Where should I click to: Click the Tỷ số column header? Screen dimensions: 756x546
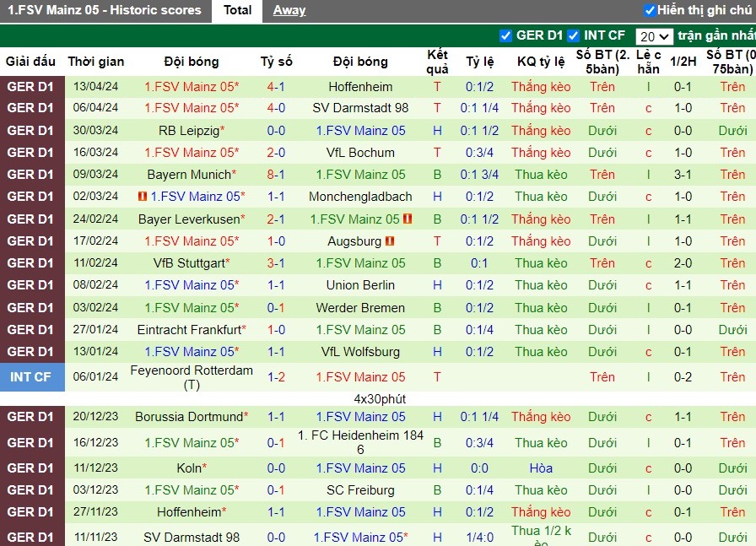point(276,62)
